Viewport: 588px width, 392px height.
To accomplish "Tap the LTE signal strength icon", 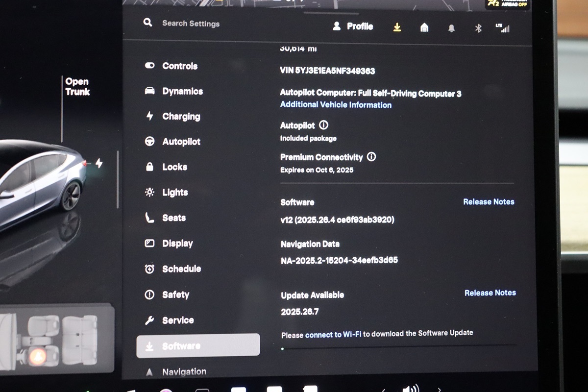I will tap(503, 28).
